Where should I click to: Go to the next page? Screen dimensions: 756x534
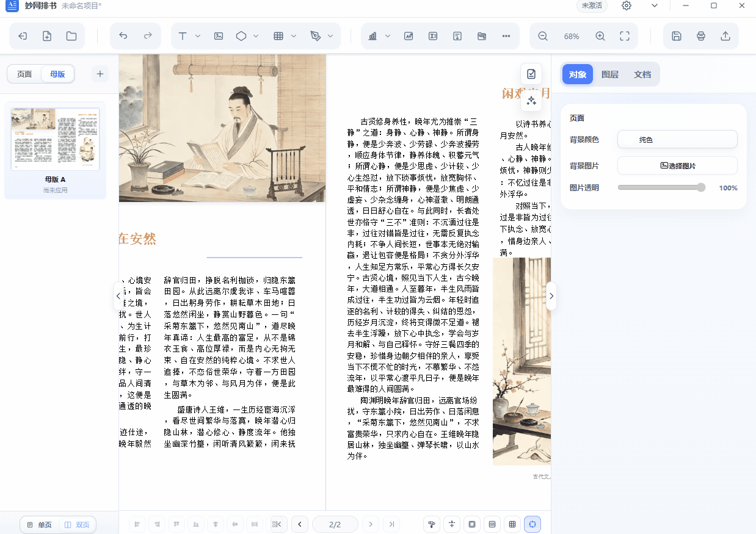click(x=371, y=524)
